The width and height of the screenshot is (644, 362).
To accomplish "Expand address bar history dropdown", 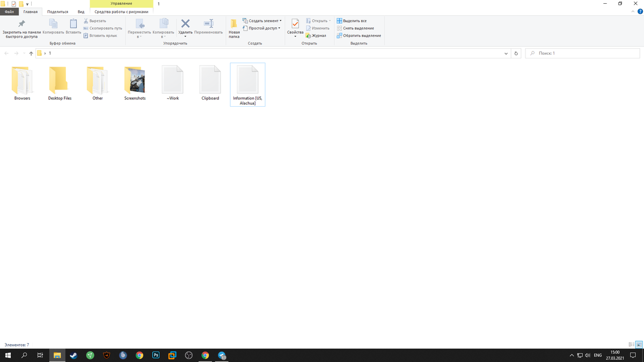I will [506, 54].
